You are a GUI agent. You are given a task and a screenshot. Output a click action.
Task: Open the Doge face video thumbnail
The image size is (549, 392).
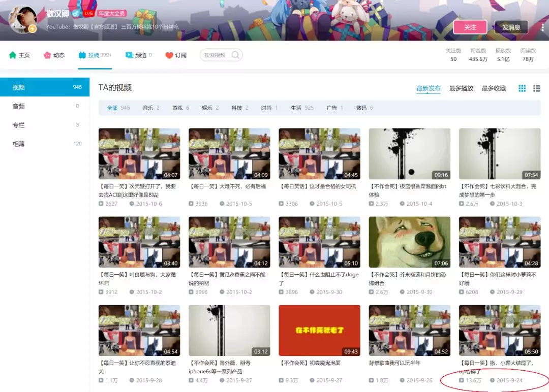point(409,242)
